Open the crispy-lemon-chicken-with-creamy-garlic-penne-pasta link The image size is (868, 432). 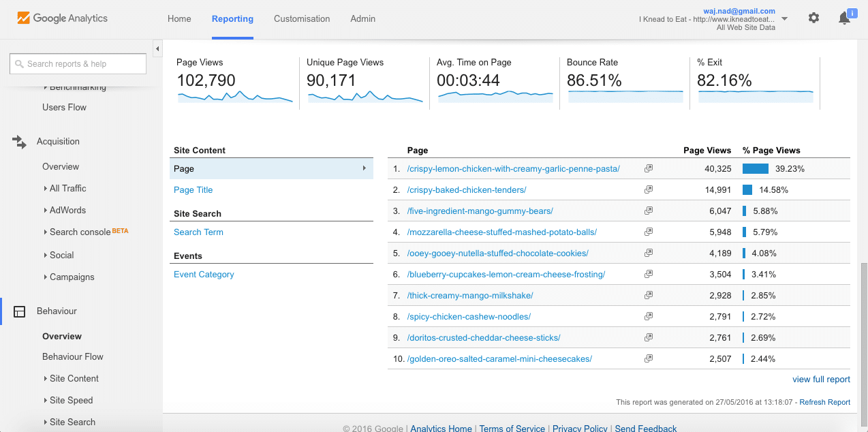click(x=514, y=168)
